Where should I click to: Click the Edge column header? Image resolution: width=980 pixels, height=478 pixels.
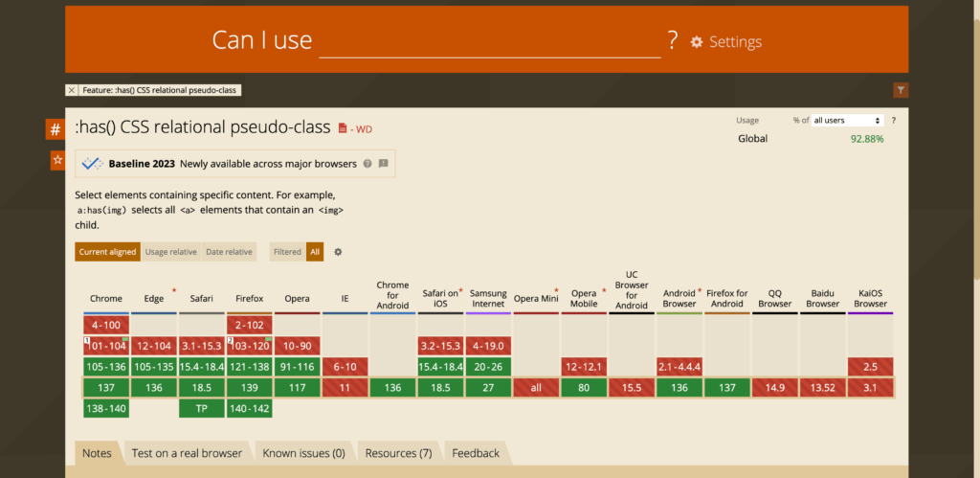click(x=154, y=299)
